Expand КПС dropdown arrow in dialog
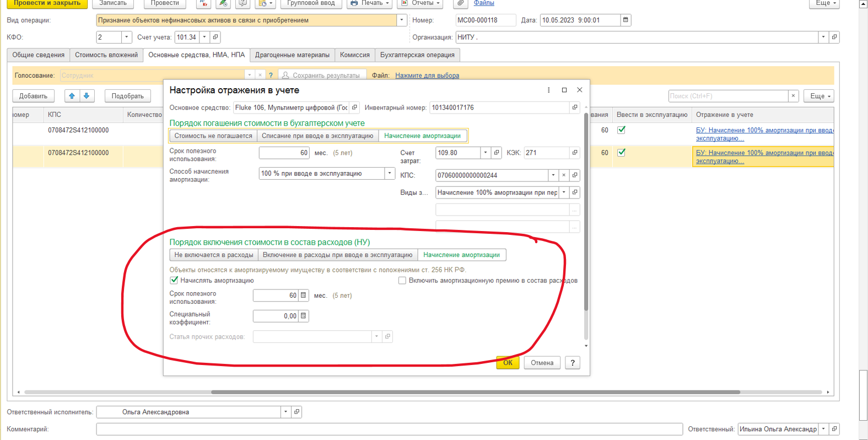Viewport: 868px width, 440px height. pyautogui.click(x=553, y=175)
